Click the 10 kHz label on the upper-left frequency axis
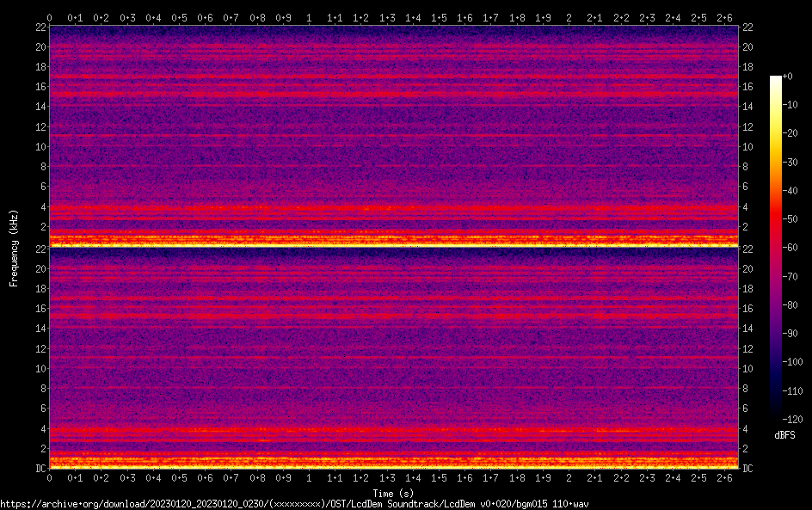 [x=40, y=146]
